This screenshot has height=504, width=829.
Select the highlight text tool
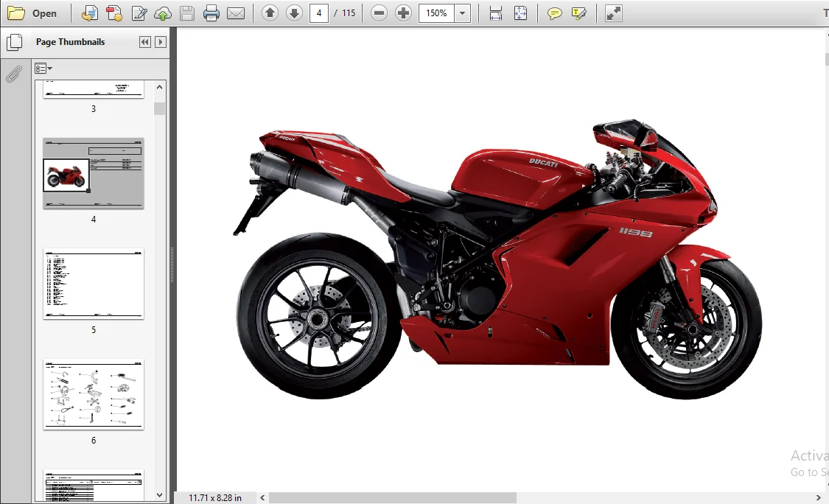(579, 13)
